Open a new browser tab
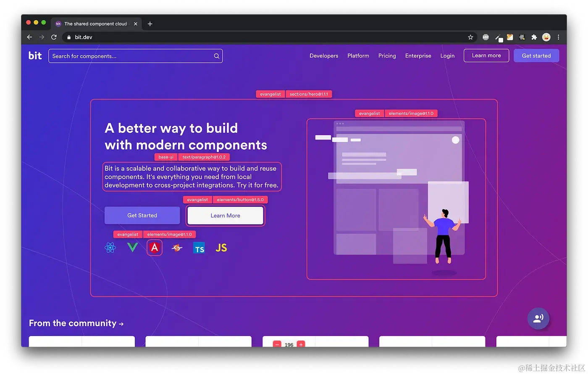588x375 pixels. tap(150, 24)
